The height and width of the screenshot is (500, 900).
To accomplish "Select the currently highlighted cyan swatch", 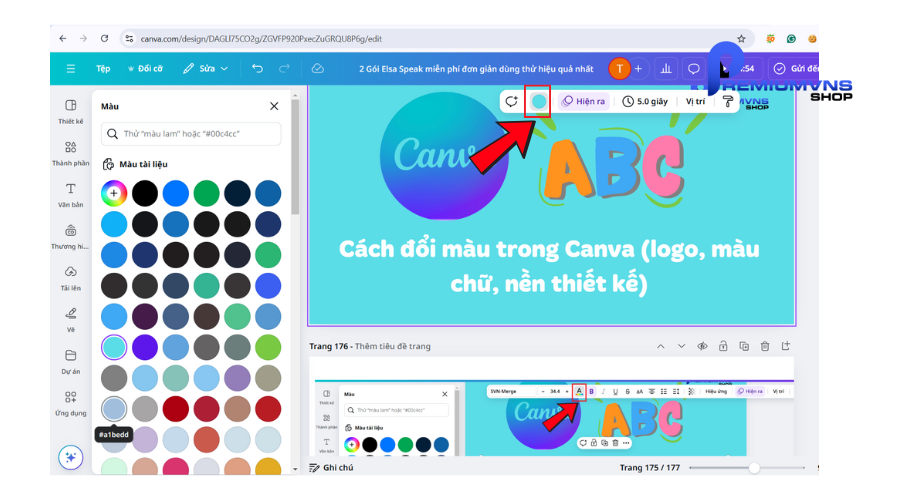I will tap(114, 347).
